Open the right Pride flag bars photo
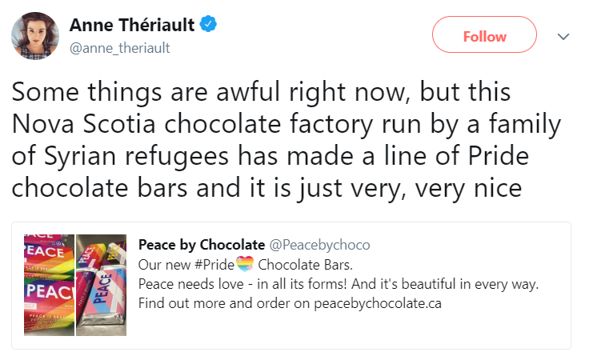This screenshot has height=364, width=589. pos(102,286)
